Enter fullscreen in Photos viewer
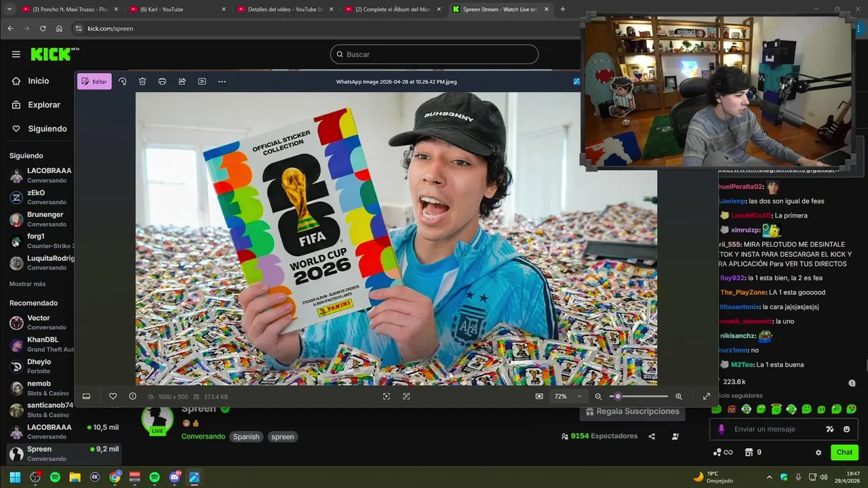The height and width of the screenshot is (488, 868). click(x=707, y=396)
